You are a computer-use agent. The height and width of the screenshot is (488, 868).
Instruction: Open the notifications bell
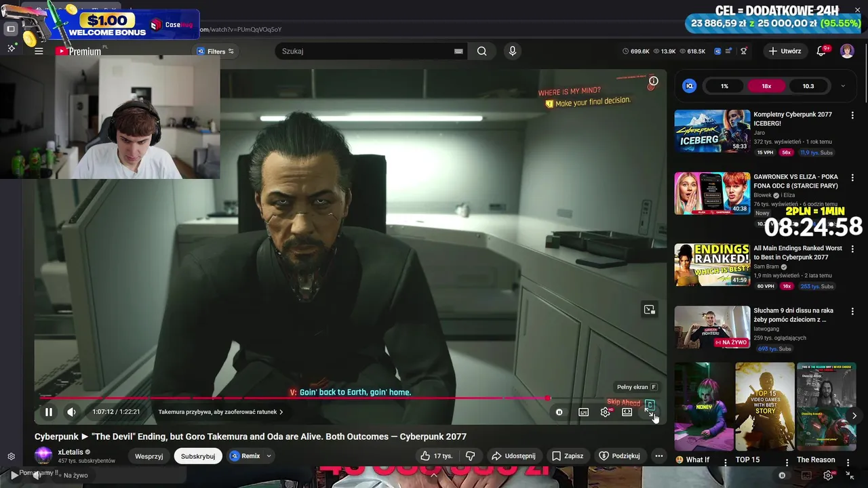(821, 51)
